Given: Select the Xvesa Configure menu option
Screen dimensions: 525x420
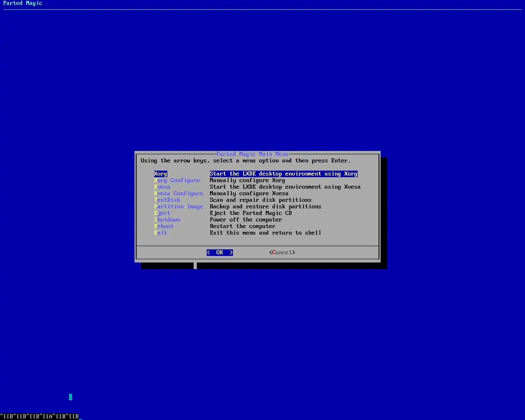Looking at the screenshot, I should click(178, 194).
